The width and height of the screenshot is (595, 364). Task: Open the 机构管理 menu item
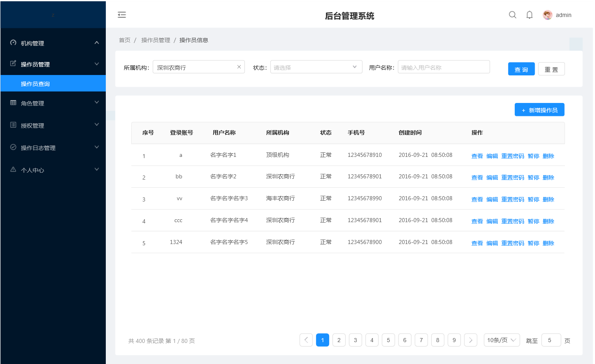(53, 43)
